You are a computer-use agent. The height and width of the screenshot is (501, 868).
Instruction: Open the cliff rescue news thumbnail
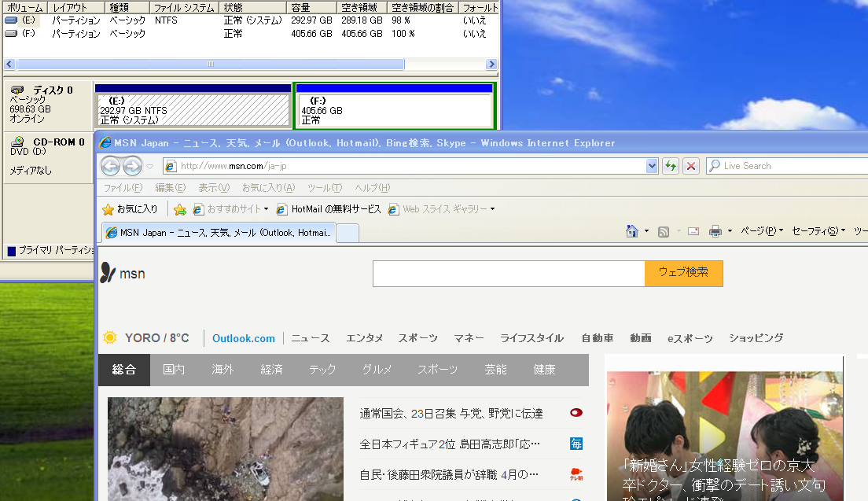[x=226, y=449]
